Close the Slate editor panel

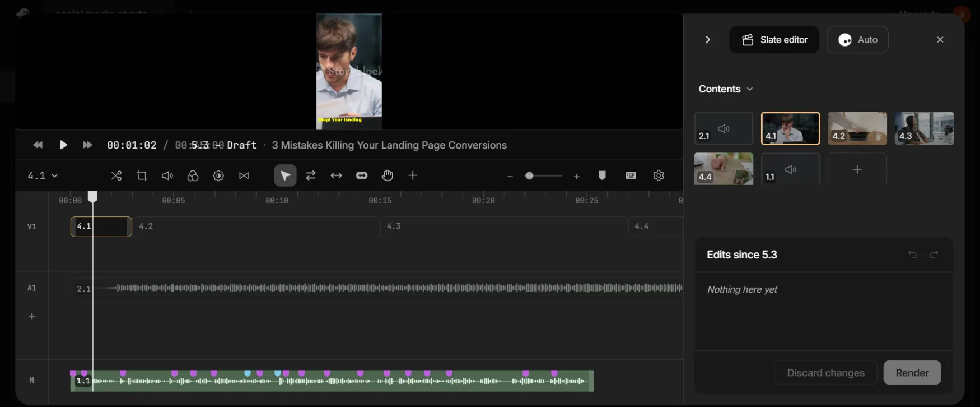[x=940, y=40]
